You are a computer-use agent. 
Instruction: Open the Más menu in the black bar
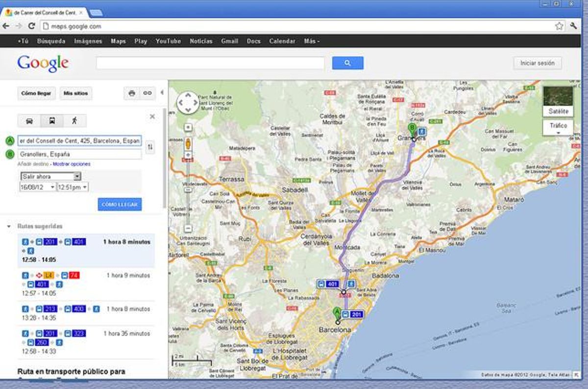point(312,41)
